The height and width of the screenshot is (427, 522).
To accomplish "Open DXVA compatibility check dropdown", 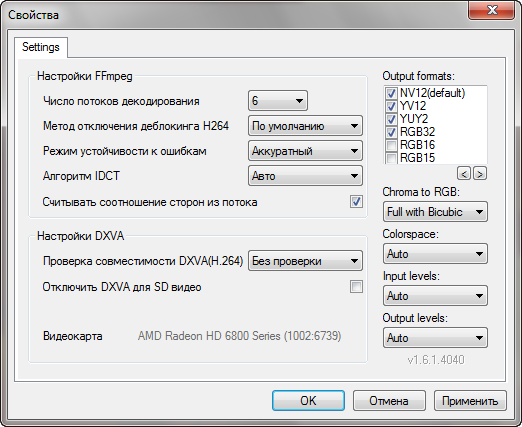I will [x=305, y=261].
